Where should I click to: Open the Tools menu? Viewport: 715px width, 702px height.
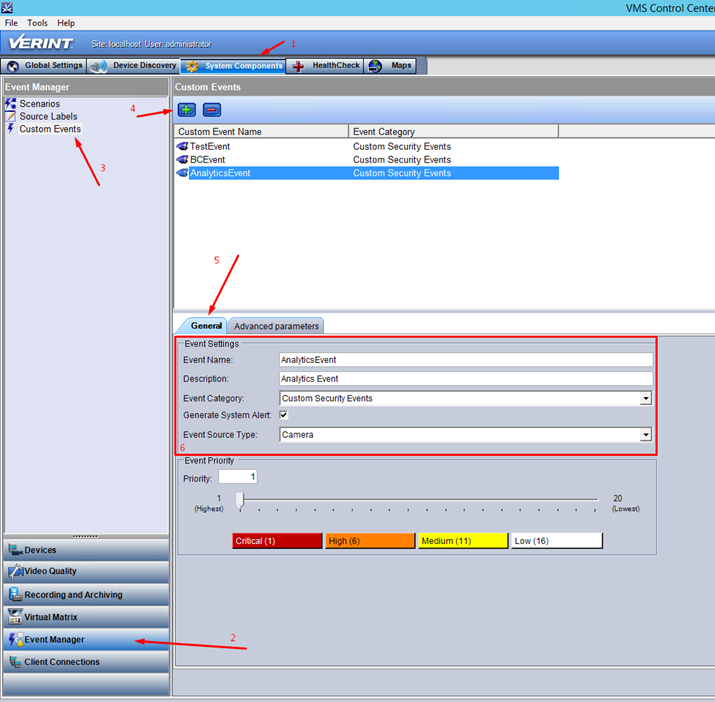tap(37, 23)
